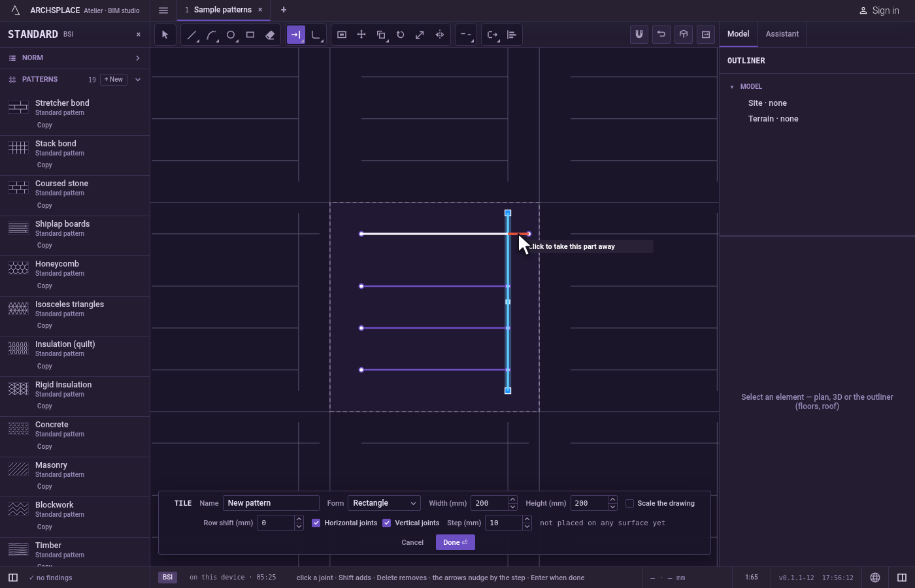The height and width of the screenshot is (588, 915).
Task: Uncheck Vertical joints
Action: tap(387, 523)
